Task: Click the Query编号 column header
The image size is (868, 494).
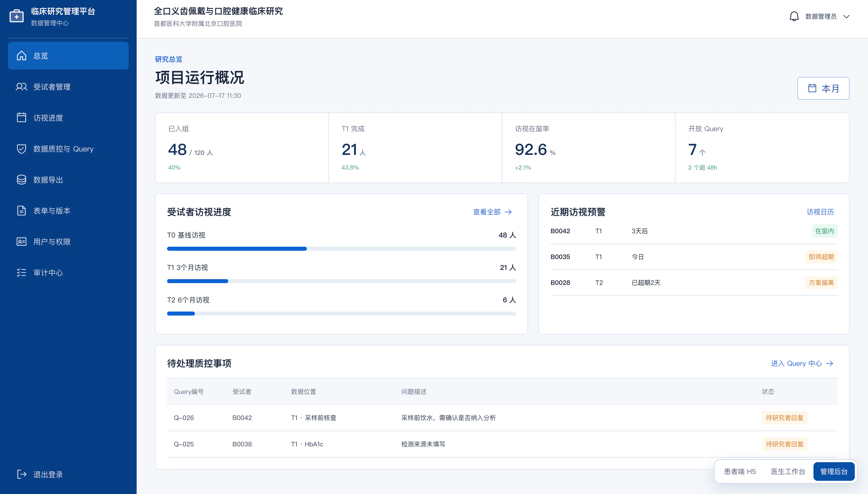Action: (x=188, y=392)
